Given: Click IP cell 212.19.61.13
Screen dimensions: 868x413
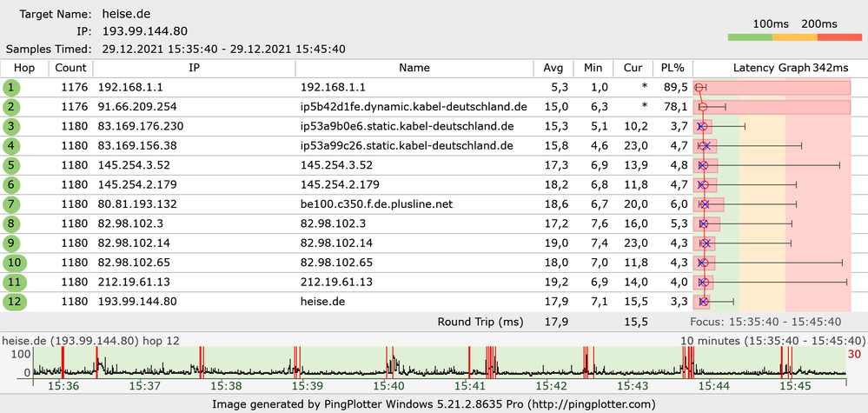Looking at the screenshot, I should (134, 283).
